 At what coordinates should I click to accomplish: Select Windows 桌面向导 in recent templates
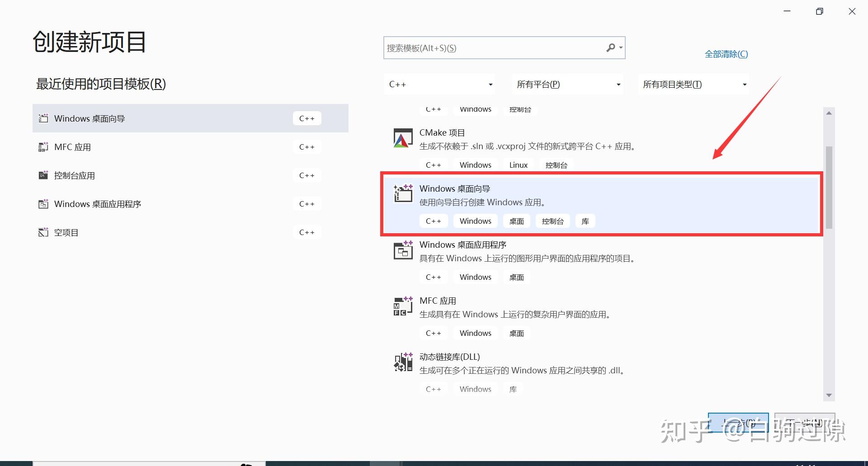[x=190, y=118]
